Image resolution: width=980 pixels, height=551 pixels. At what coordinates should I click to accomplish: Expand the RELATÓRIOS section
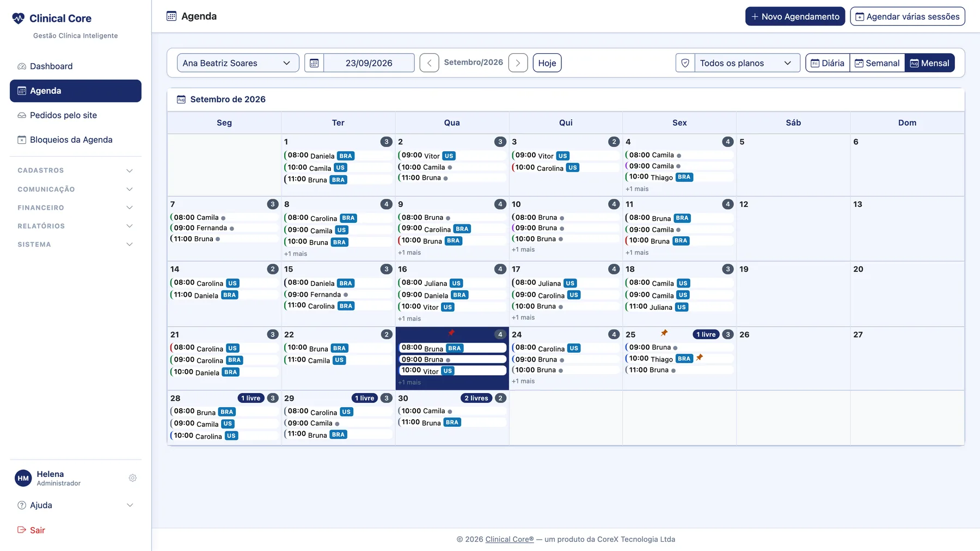(75, 226)
